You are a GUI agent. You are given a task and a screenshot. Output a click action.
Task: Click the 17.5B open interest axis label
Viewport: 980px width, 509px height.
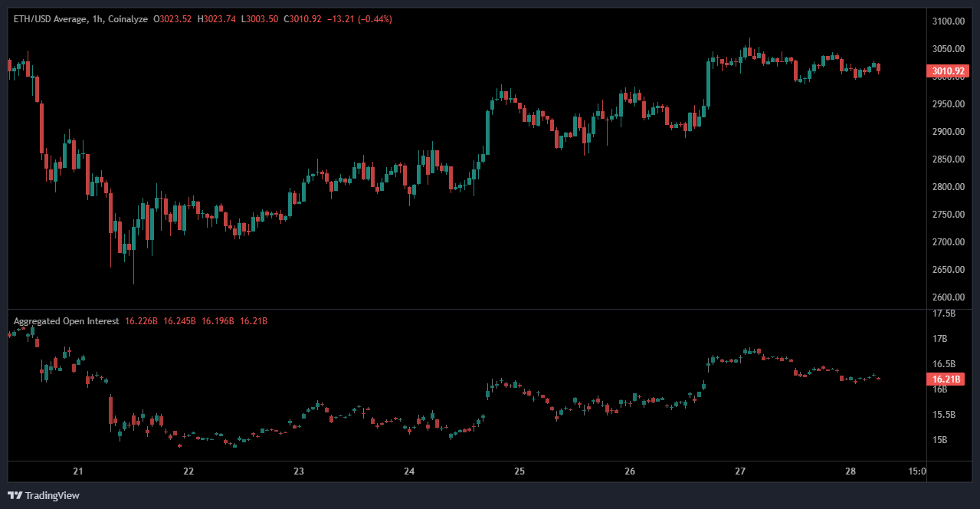tap(944, 314)
